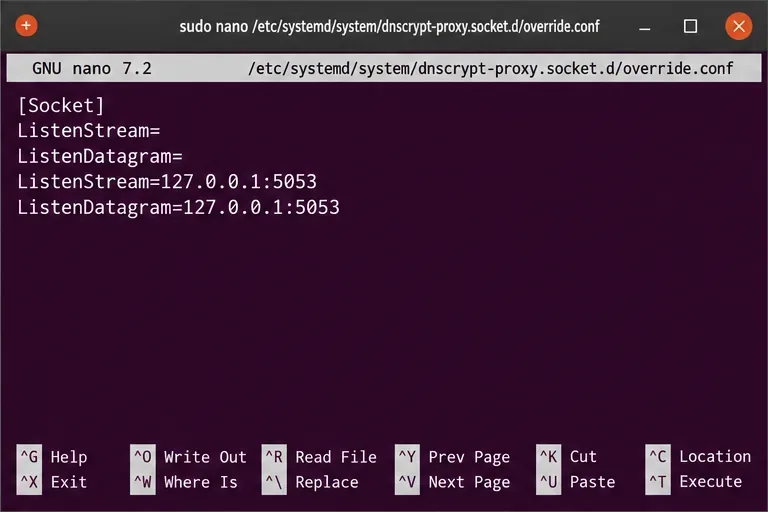Place cursor on the empty ListenDatagram= line
This screenshot has width=768, height=512.
click(x=100, y=156)
